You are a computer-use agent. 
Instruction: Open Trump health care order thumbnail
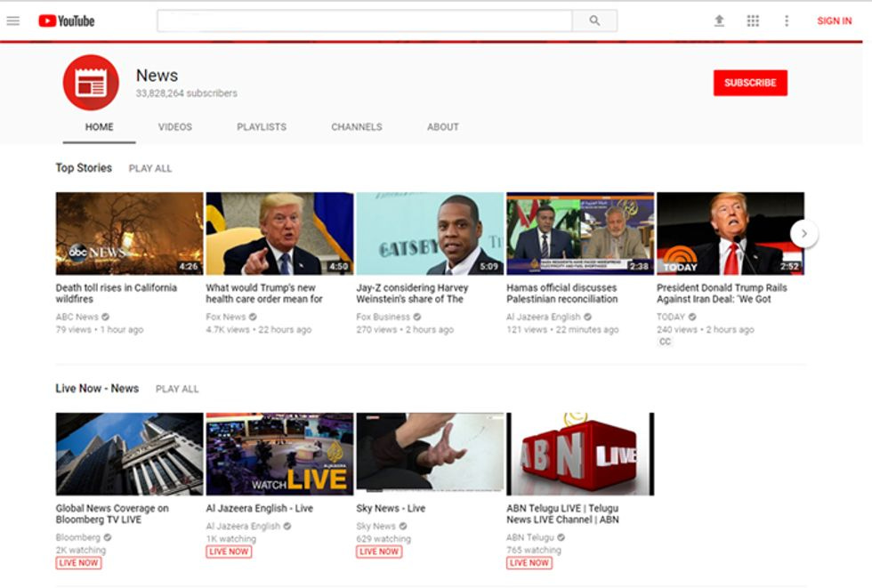click(279, 233)
